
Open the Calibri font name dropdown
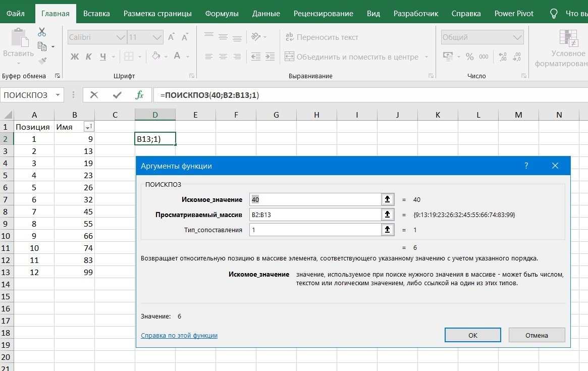point(121,37)
